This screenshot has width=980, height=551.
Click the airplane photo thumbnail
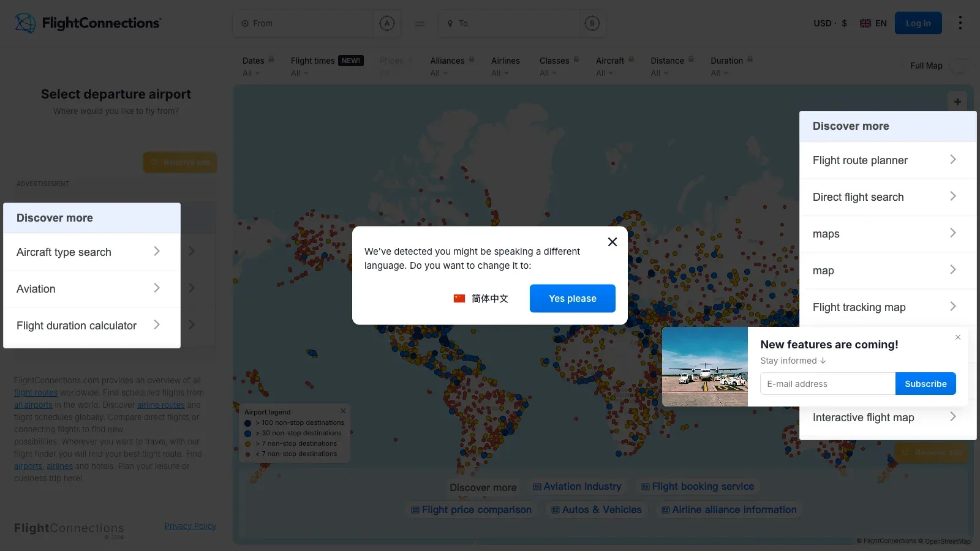point(705,367)
